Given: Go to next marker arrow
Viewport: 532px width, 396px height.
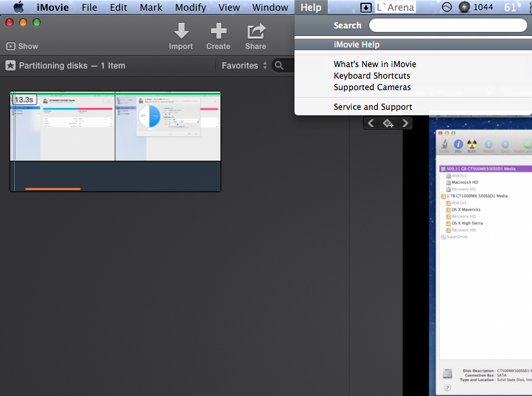Looking at the screenshot, I should [405, 123].
